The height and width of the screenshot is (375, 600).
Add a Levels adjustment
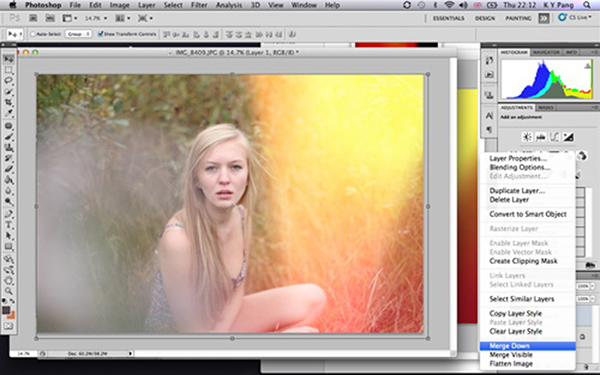(541, 137)
